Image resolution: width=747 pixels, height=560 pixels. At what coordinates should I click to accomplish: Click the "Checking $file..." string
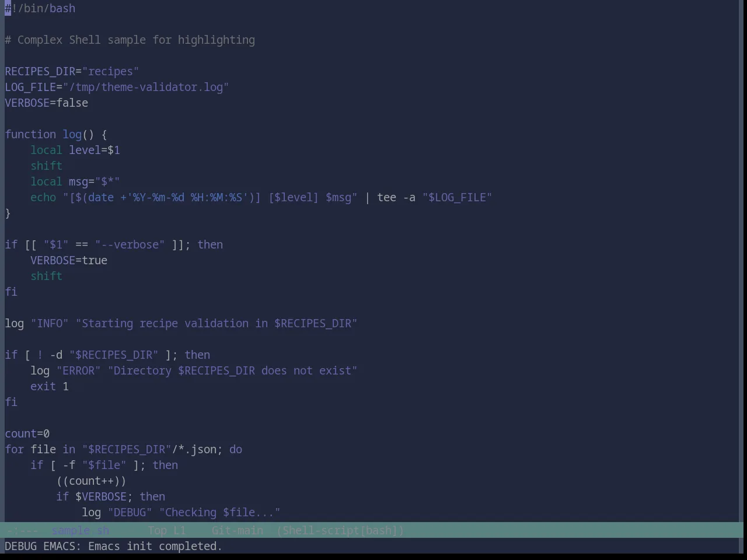[219, 513]
